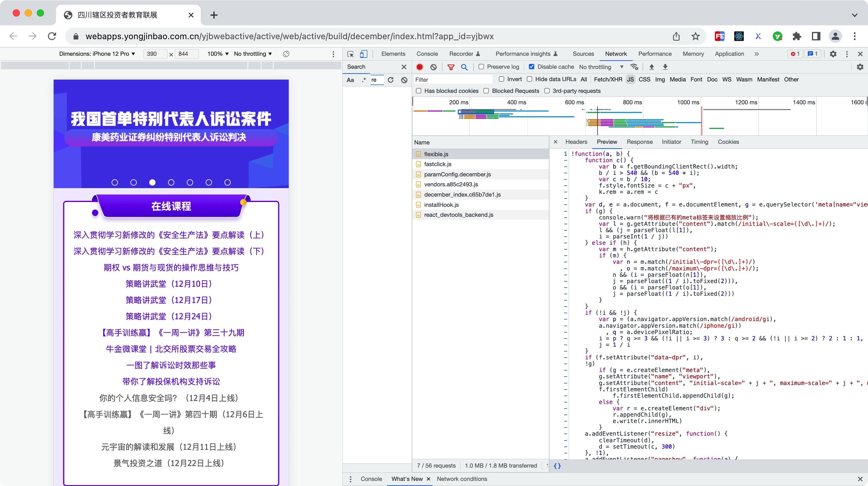Enable the Preserve log checkbox

click(481, 67)
